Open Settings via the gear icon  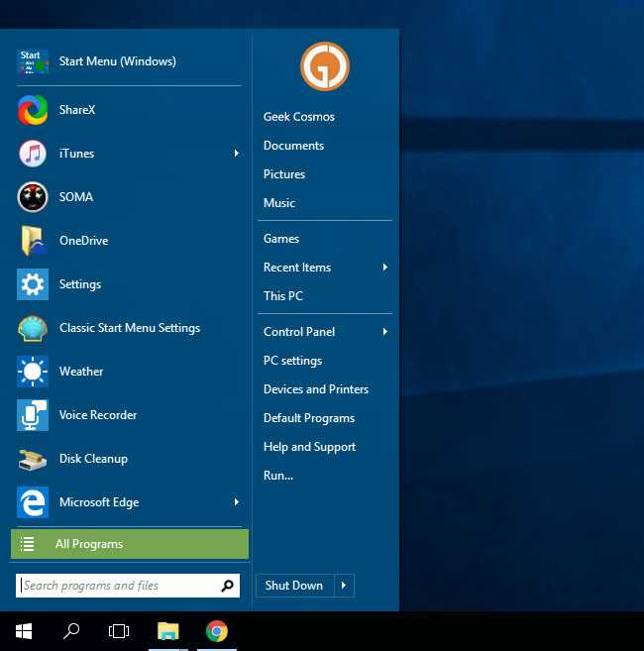(33, 284)
